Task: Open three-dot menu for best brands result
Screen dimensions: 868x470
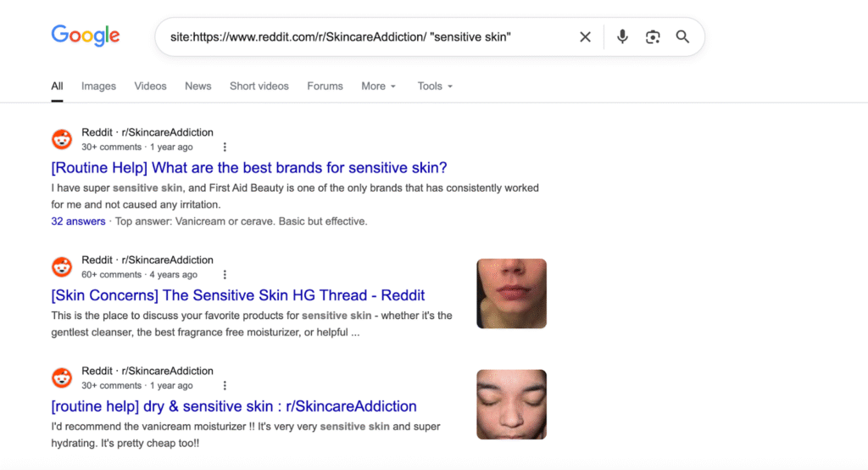Action: (225, 148)
